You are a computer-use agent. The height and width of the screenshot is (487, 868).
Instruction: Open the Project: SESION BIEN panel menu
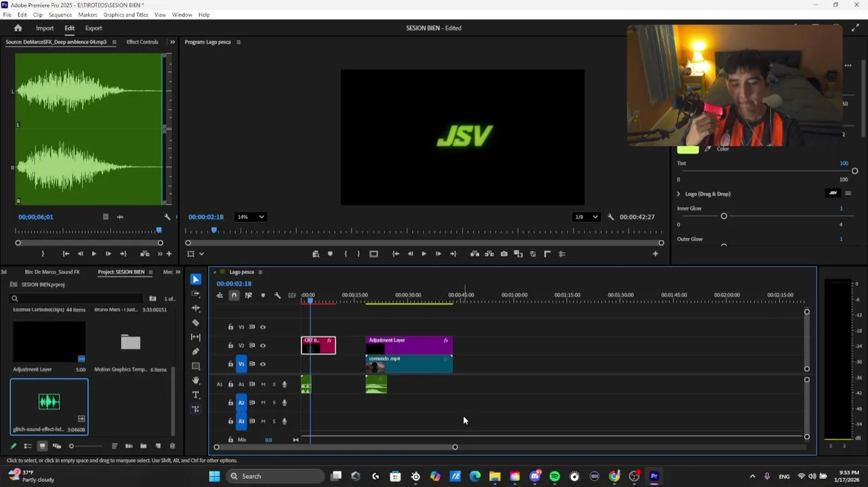[150, 272]
